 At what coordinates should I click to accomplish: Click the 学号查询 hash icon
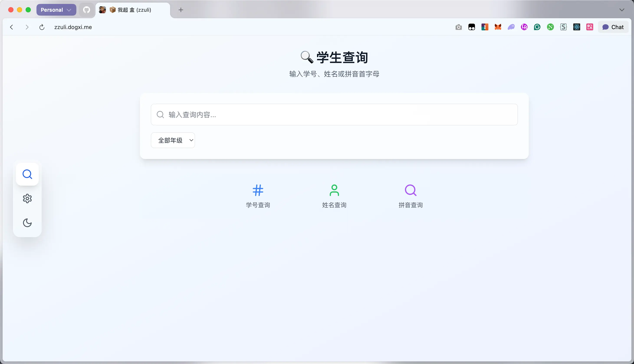coord(258,190)
